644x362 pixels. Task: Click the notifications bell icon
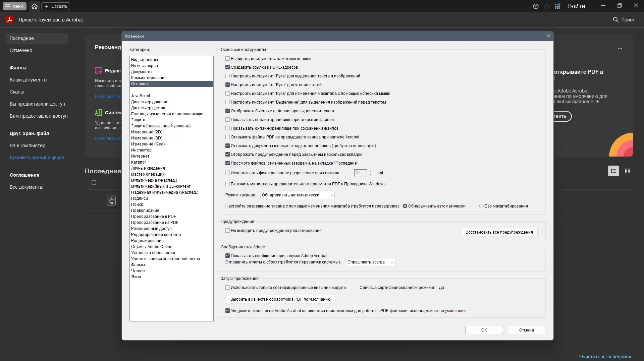click(547, 6)
